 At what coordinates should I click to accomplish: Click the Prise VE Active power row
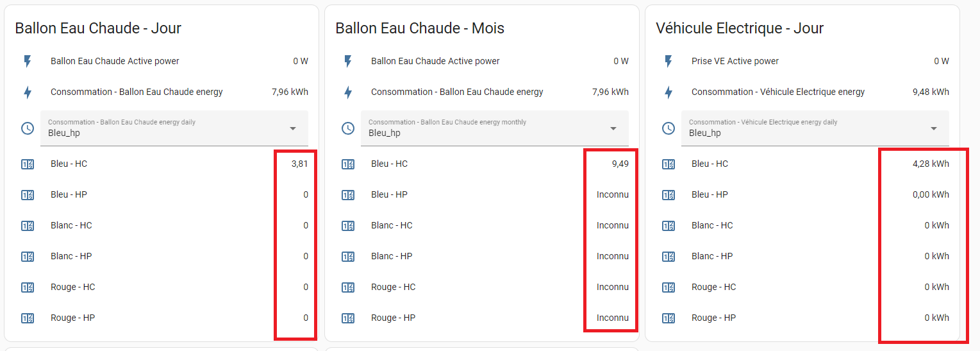click(805, 62)
